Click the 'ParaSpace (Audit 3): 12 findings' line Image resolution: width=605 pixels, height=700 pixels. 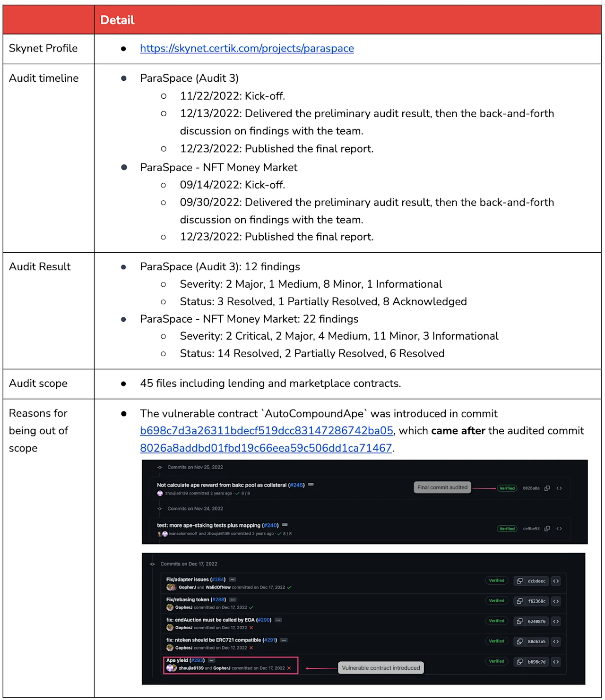pos(220,267)
